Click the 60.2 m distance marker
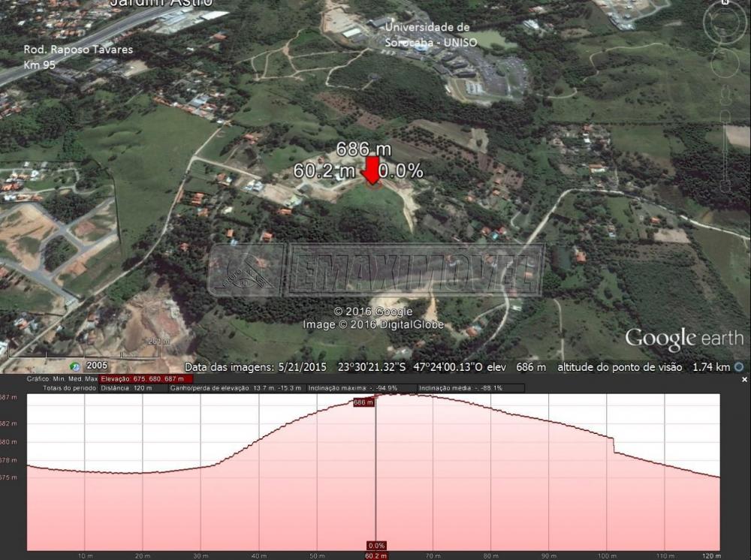The height and width of the screenshot is (560, 751). pos(375,555)
